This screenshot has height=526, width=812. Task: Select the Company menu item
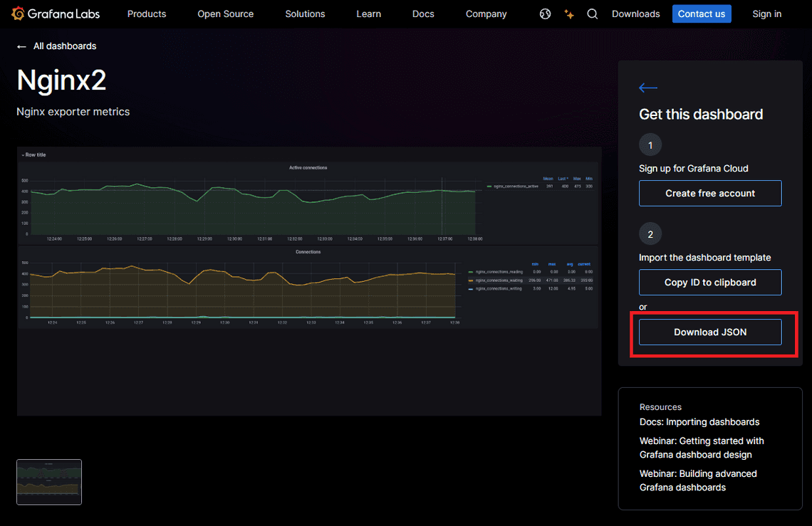pos(486,14)
